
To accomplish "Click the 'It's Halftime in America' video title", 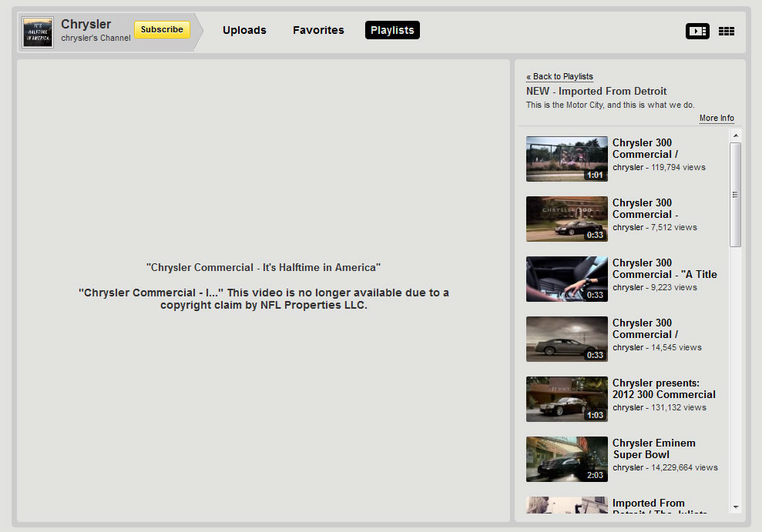I will click(x=264, y=267).
